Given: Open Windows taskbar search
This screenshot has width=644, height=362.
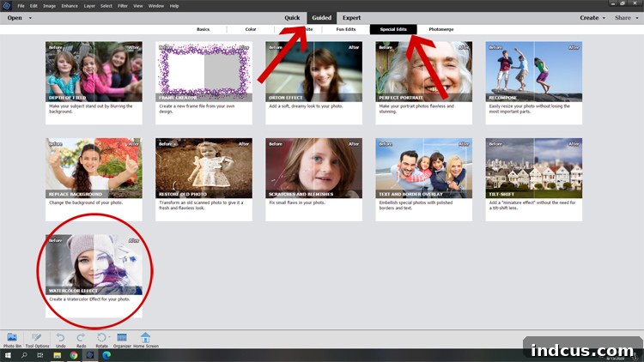Looking at the screenshot, I should [x=24, y=355].
